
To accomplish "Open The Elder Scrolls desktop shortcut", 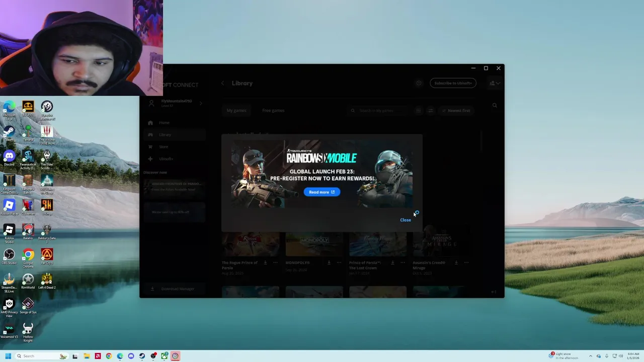I will click(x=47, y=159).
